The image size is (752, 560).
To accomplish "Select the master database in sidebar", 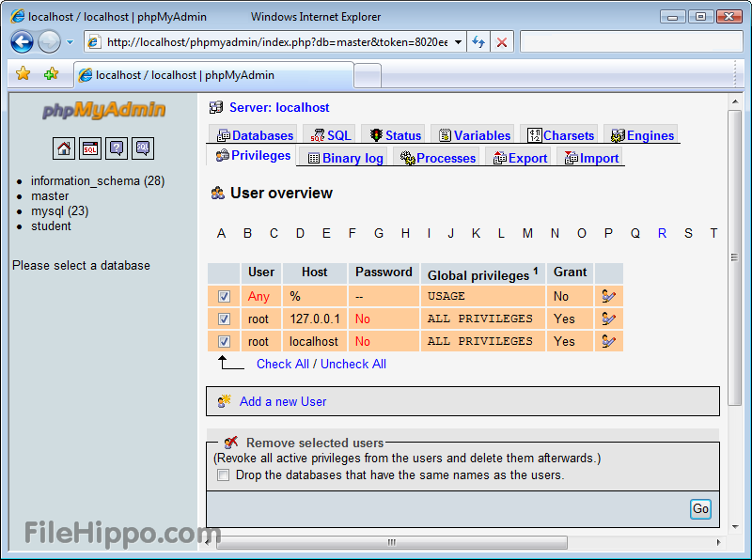I will tap(50, 196).
